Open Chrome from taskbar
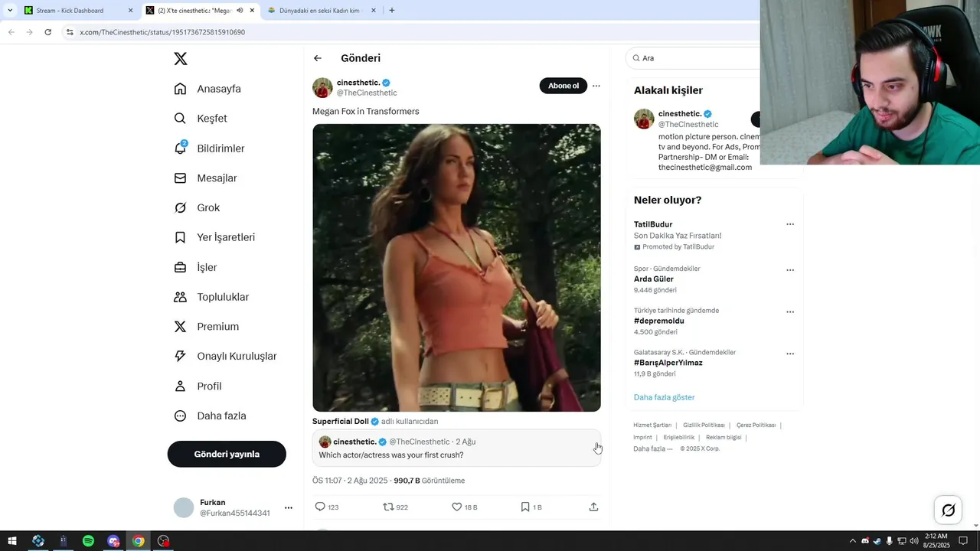Image resolution: width=980 pixels, height=551 pixels. coord(139,541)
